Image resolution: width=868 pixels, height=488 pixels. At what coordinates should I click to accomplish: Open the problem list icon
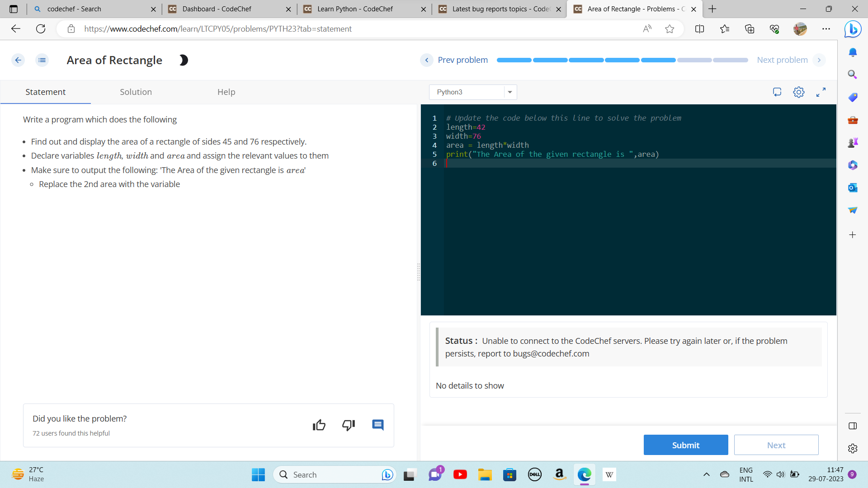(42, 60)
